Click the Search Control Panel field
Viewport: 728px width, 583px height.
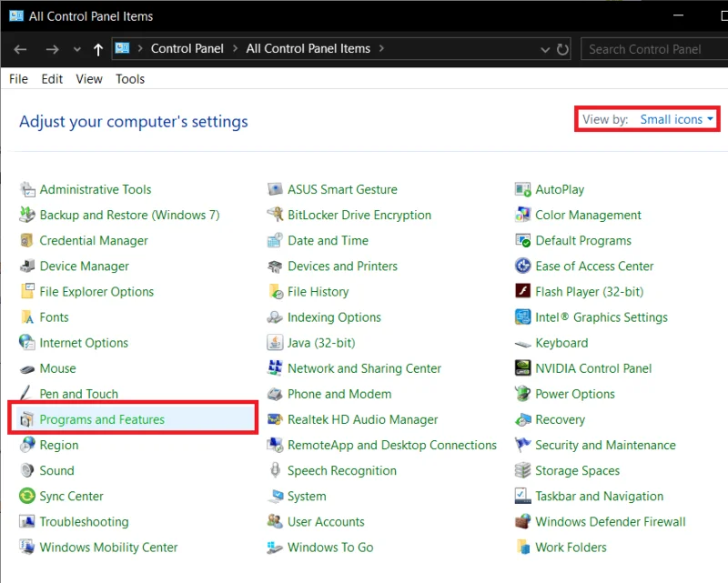[653, 49]
